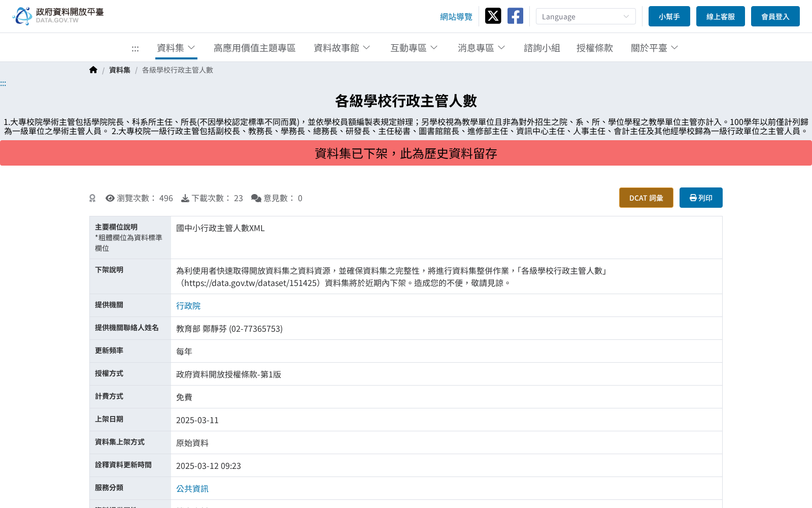Expand the 互動專區 menu
812x508 pixels.
point(414,48)
